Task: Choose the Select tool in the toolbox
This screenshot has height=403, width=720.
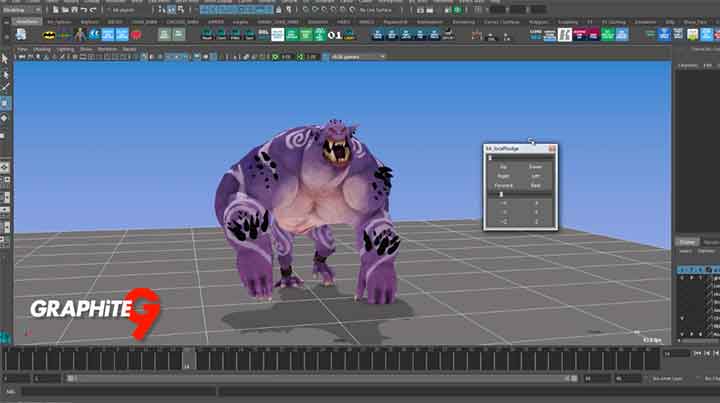Action: [5, 58]
